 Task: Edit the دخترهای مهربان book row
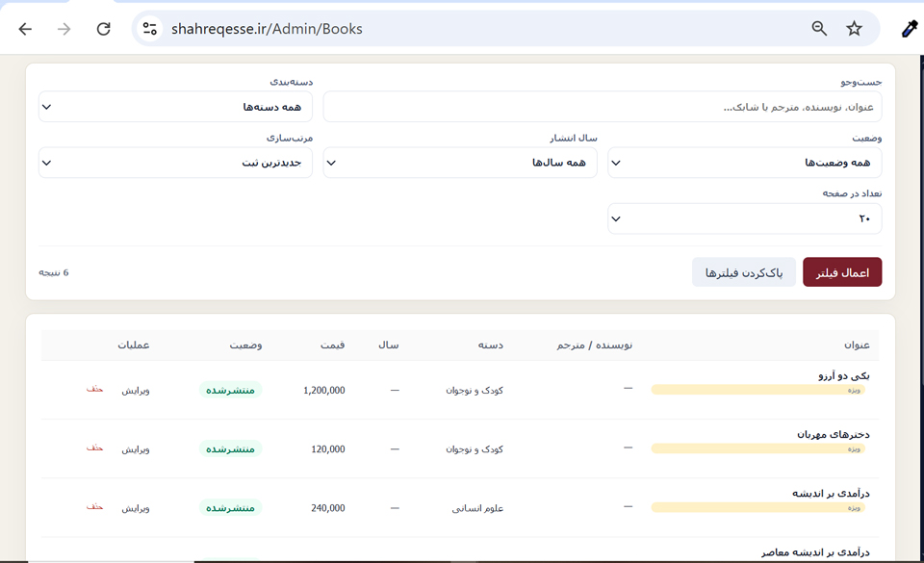pos(136,449)
